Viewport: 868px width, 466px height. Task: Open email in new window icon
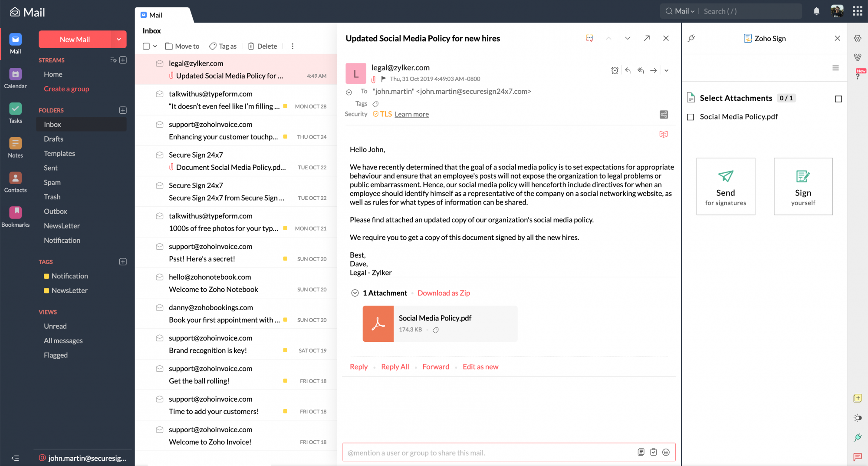(x=647, y=38)
